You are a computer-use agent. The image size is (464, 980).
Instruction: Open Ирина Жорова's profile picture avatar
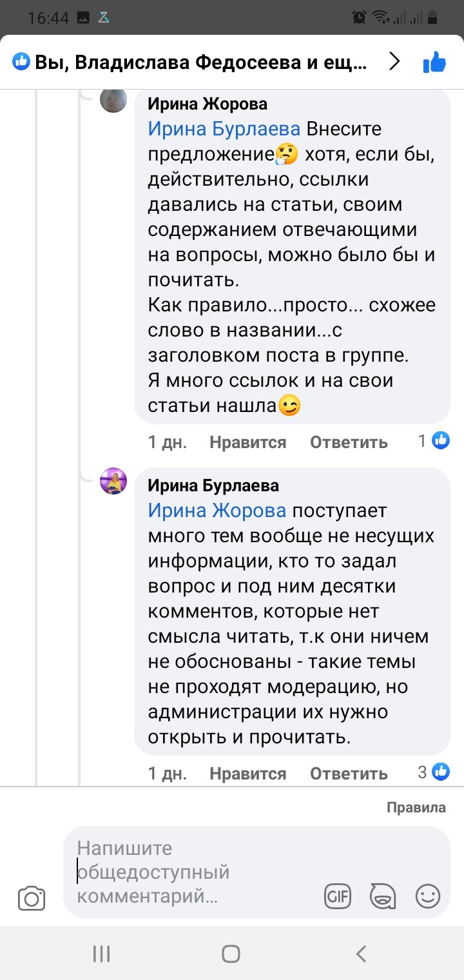point(113,100)
